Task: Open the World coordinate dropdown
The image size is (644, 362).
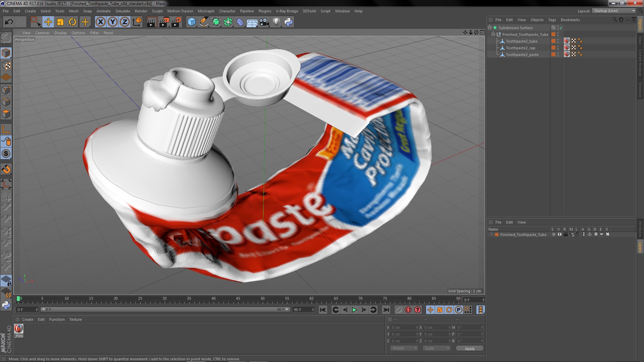Action: point(404,348)
